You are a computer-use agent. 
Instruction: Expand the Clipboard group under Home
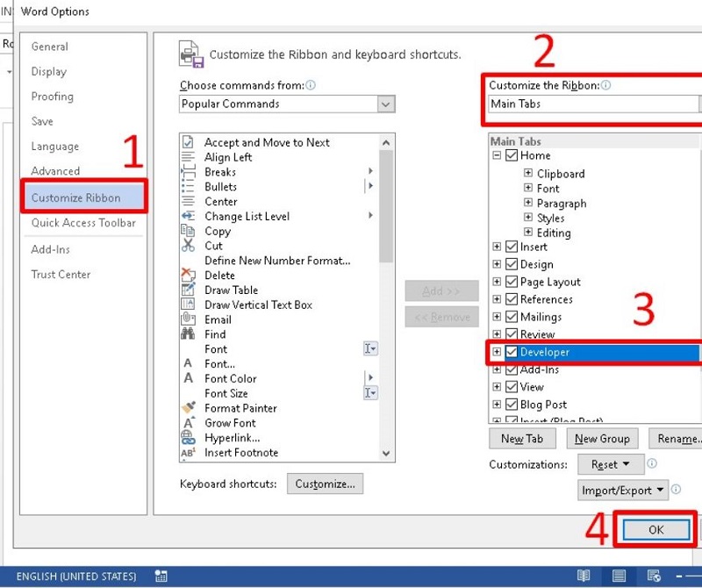click(528, 173)
